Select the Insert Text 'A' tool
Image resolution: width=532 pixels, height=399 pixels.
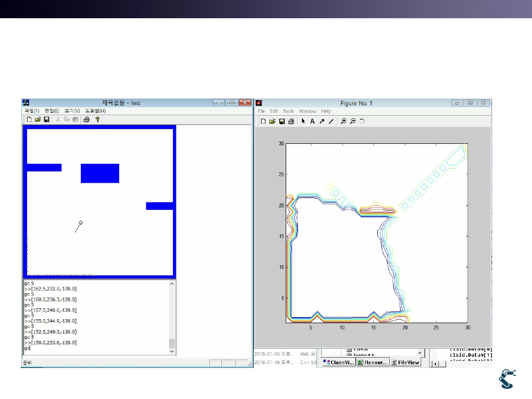tap(312, 121)
